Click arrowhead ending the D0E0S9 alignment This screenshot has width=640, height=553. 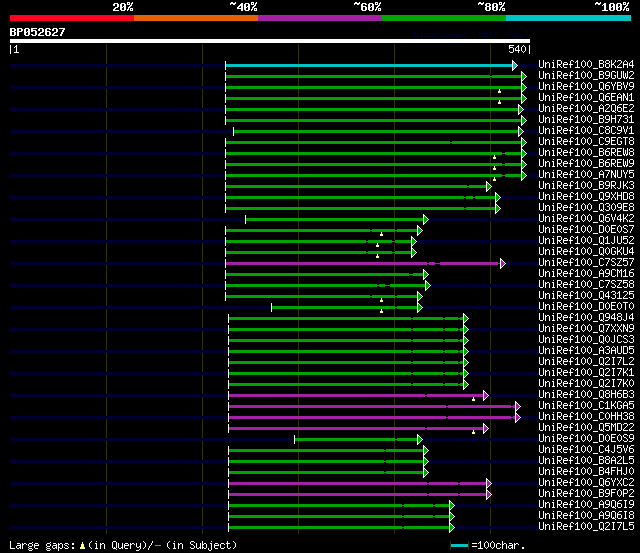tap(420, 440)
